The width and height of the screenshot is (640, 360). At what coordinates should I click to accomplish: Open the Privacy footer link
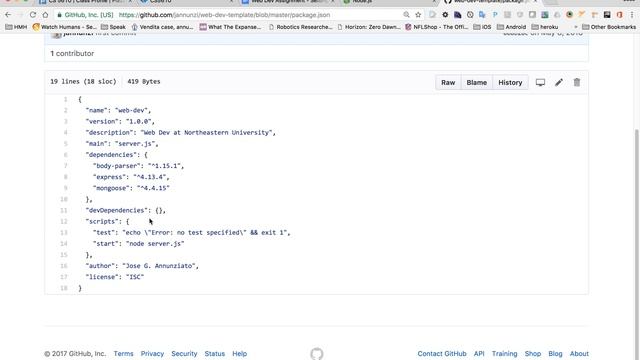tap(152, 353)
